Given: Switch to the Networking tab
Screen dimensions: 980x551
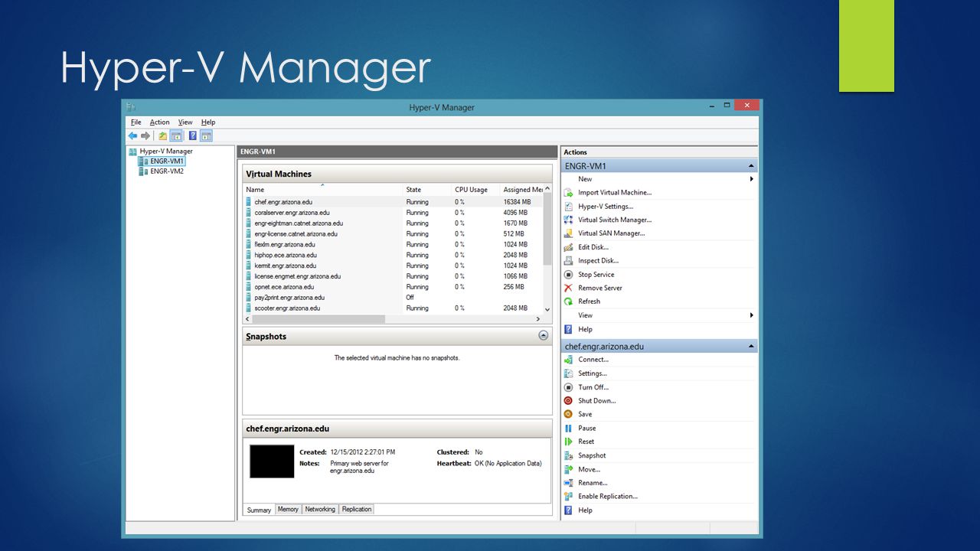Looking at the screenshot, I should 320,510.
